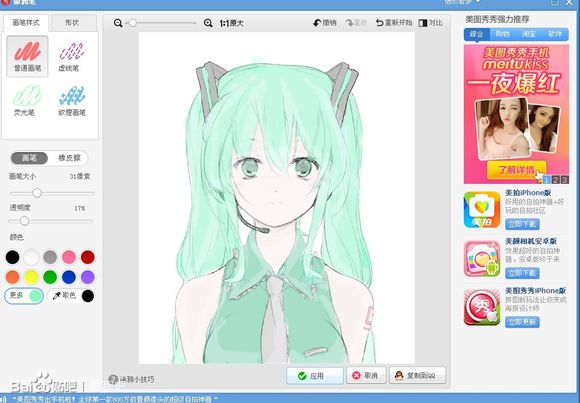
Task: Adjust the opacity (透明度) slider handle
Action: (24, 221)
